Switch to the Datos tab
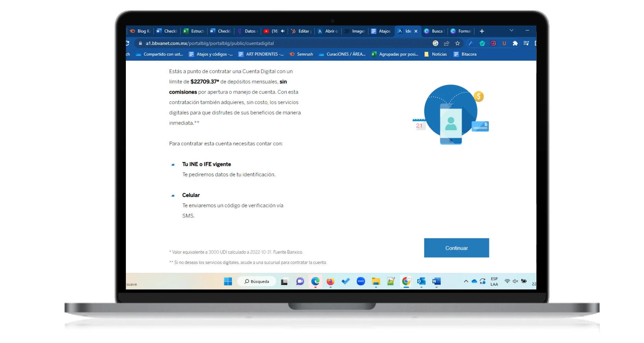This screenshot has height=343, width=644. tap(248, 31)
